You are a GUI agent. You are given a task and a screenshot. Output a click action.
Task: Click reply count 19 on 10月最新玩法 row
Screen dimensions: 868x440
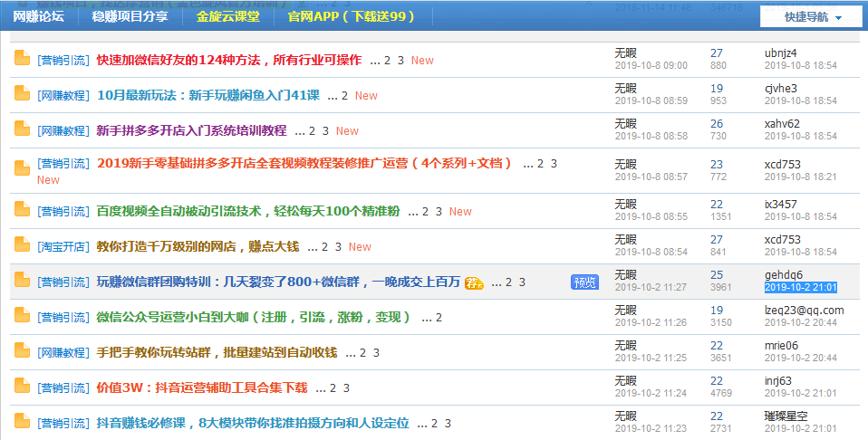tap(717, 89)
